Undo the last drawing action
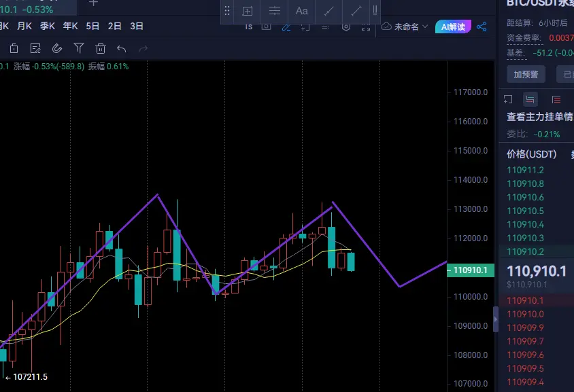Image resolution: width=574 pixels, height=392 pixels. 122,49
